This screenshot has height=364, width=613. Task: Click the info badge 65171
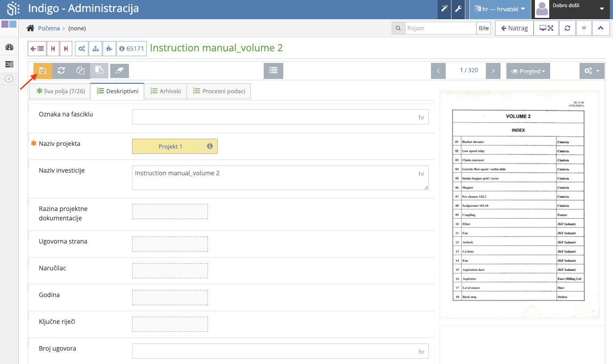click(x=132, y=49)
